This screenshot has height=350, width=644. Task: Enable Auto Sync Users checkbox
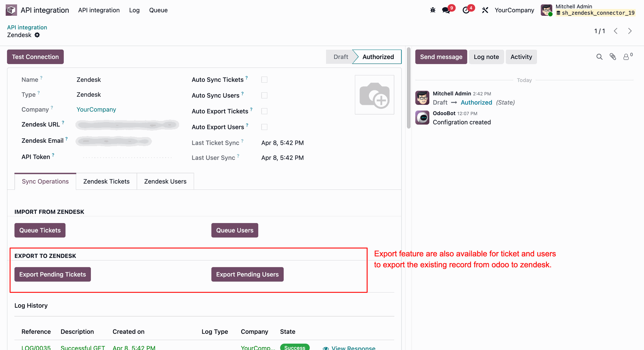pyautogui.click(x=264, y=95)
